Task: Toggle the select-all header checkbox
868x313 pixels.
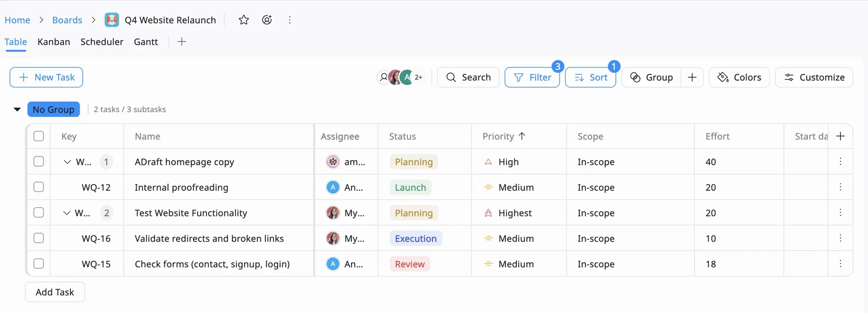Action: coord(39,136)
